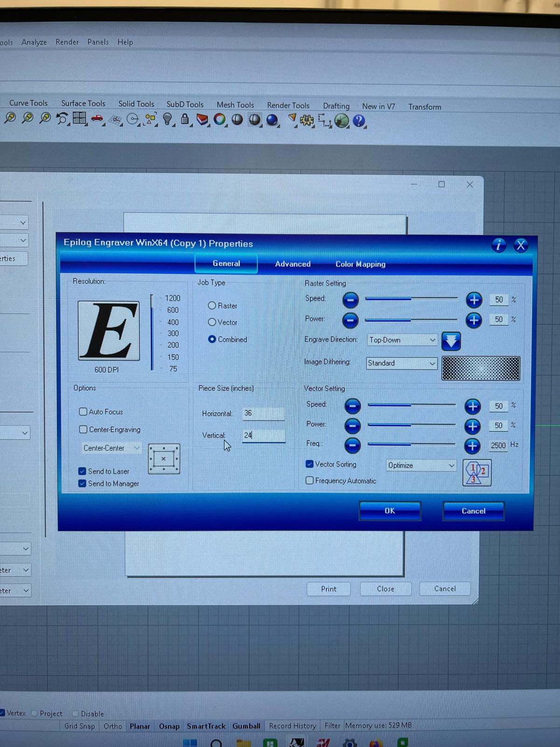The width and height of the screenshot is (560, 747).
Task: Enable the Auto Focus checkbox
Action: click(84, 412)
